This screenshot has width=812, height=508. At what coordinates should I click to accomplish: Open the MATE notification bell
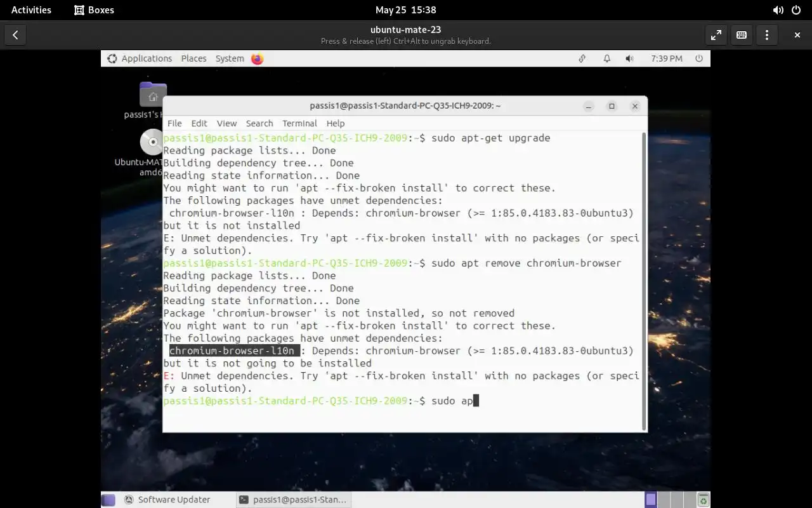tap(606, 58)
